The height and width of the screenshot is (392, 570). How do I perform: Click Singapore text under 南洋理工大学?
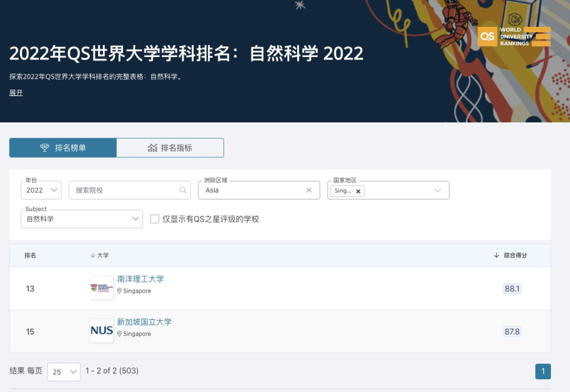tap(137, 291)
